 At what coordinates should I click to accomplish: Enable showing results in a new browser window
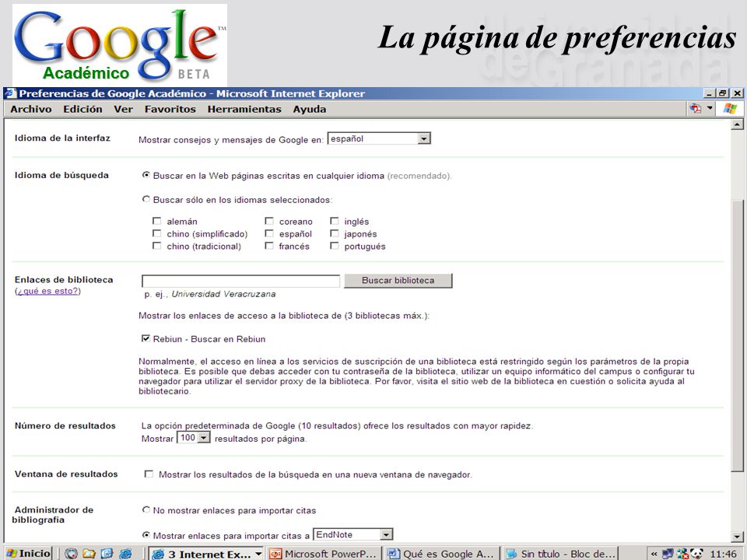pos(149,474)
